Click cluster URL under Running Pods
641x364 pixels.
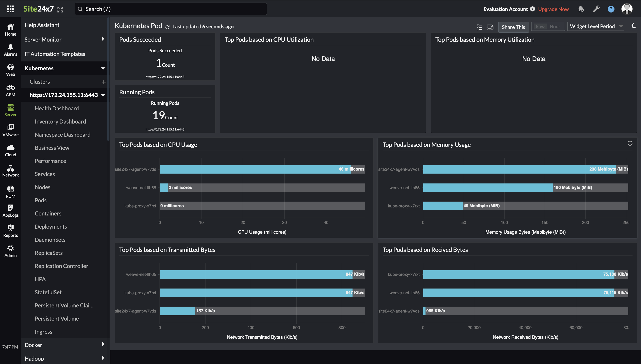coord(165,129)
